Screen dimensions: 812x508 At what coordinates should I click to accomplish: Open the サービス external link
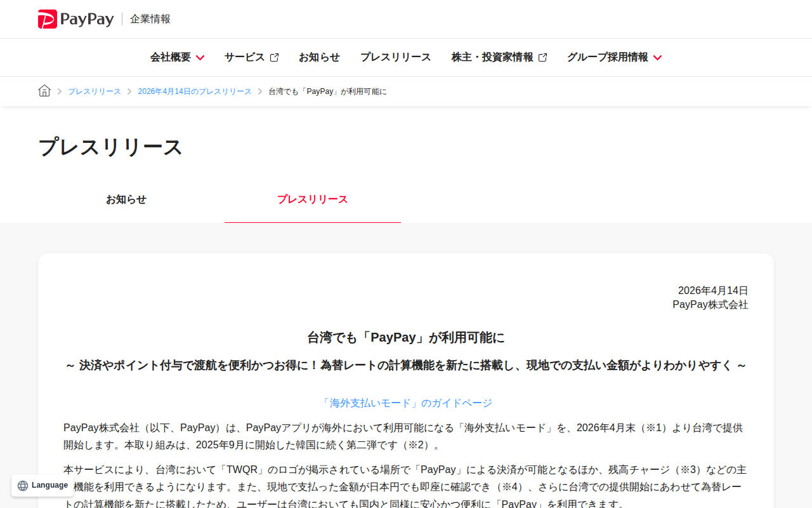pos(251,57)
